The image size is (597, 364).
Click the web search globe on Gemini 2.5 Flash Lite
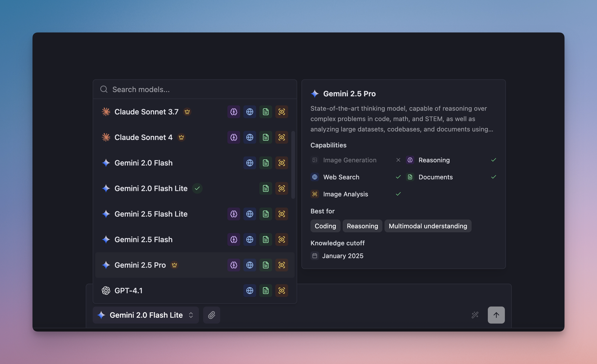250,214
